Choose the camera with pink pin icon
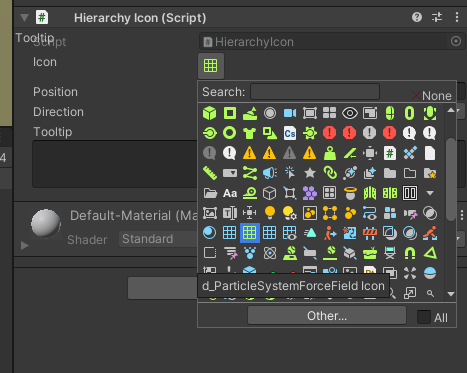Viewport: 467px width, 373px height. tap(410, 213)
